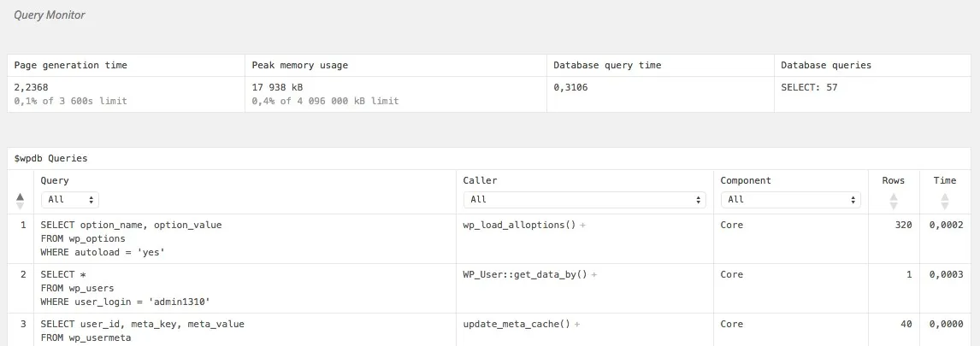980x346 pixels.
Task: Click the SELECT: 57 query count
Action: (809, 87)
